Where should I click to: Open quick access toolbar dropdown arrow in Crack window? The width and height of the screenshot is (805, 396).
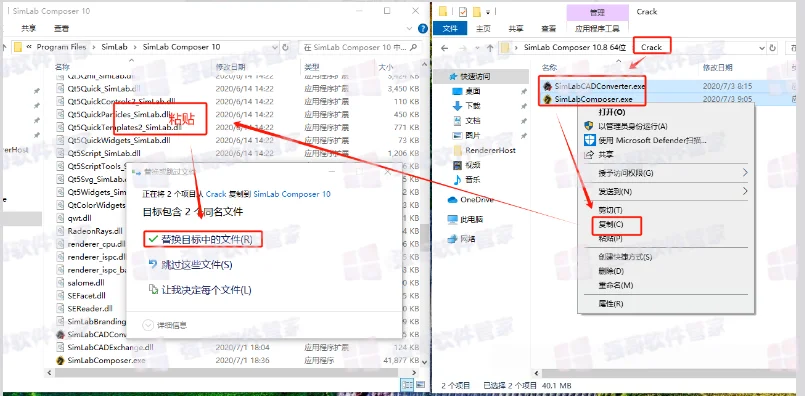[x=488, y=11]
